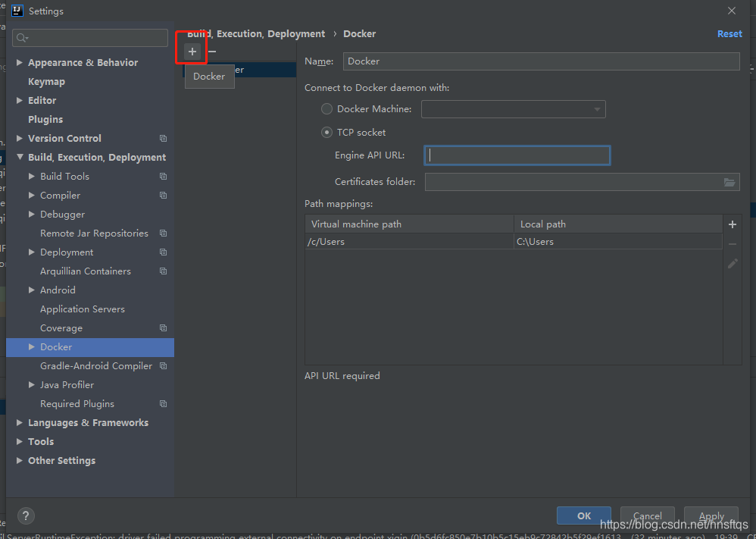
Task: Select the C:\Users local path cell
Action: coord(618,242)
